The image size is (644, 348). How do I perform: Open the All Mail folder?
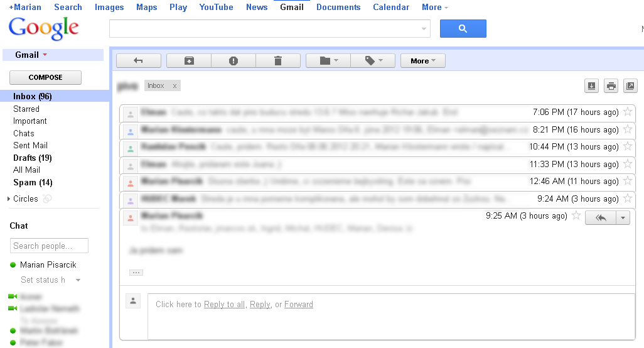point(27,170)
